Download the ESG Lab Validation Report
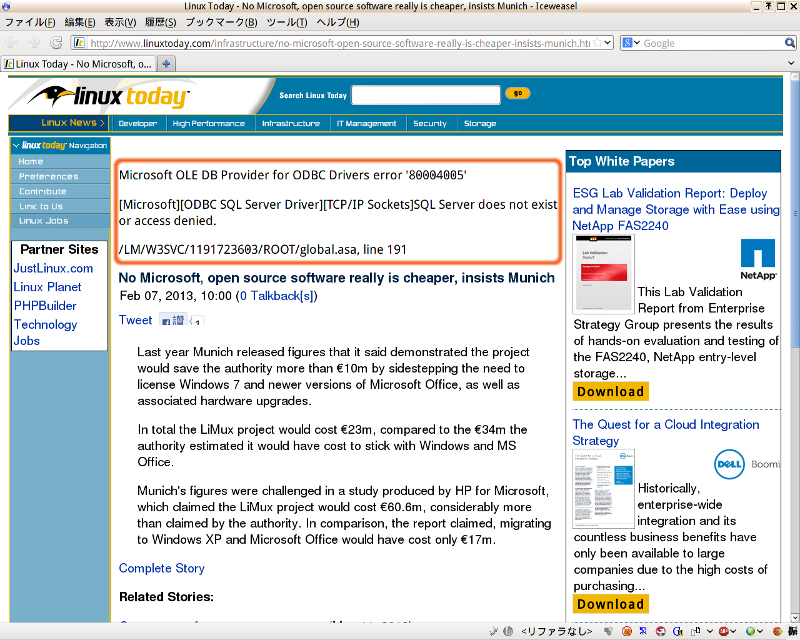The width and height of the screenshot is (800, 640). (x=611, y=391)
